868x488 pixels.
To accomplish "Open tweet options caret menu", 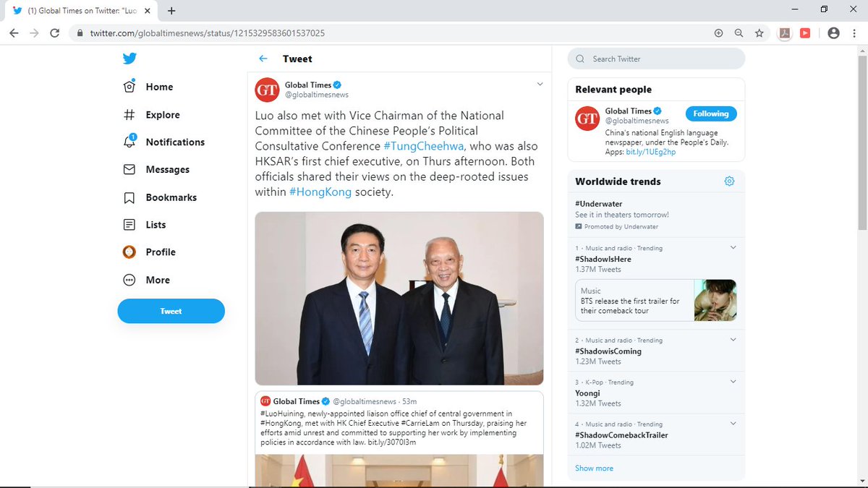I will pos(539,85).
